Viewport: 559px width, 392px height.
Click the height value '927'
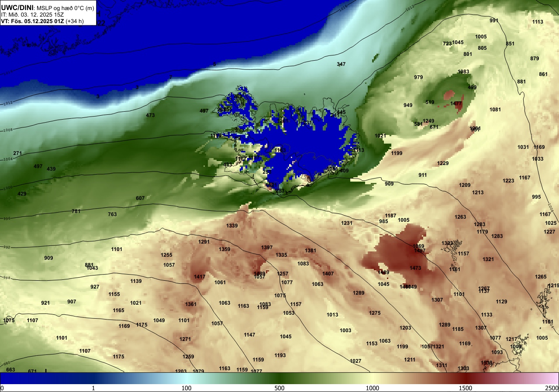click(x=95, y=287)
